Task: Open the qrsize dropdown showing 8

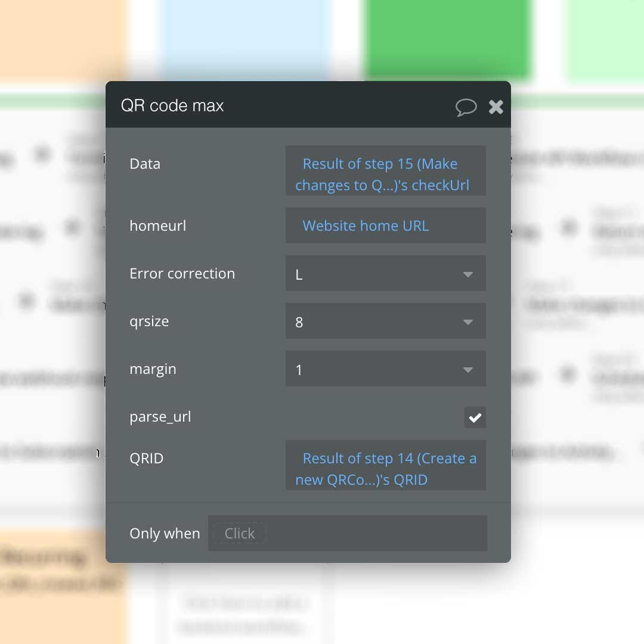Action: [385, 321]
